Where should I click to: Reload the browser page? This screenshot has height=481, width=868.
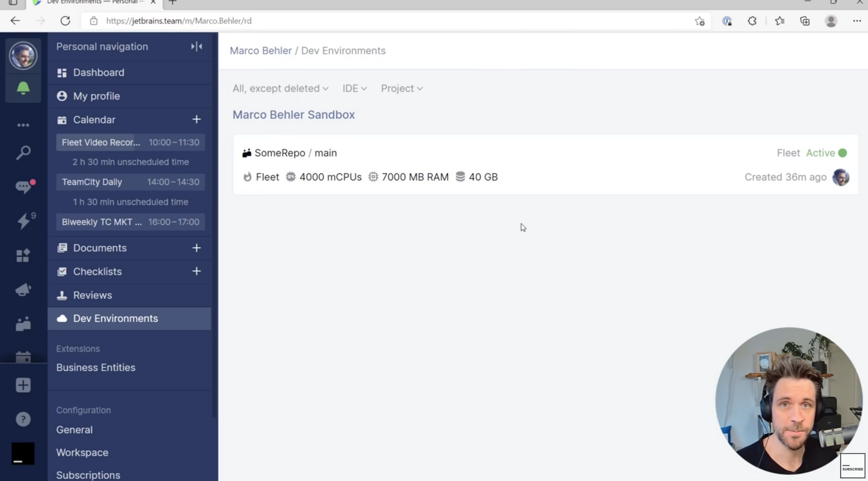click(65, 21)
